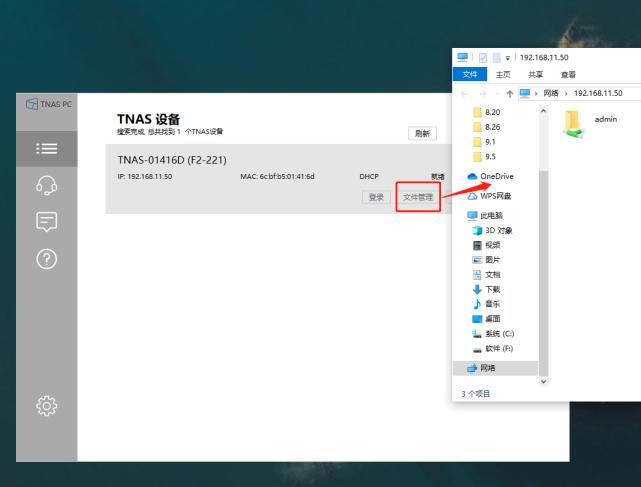Open 下载 downloads folder in sidebar
The width and height of the screenshot is (641, 487).
click(x=492, y=289)
